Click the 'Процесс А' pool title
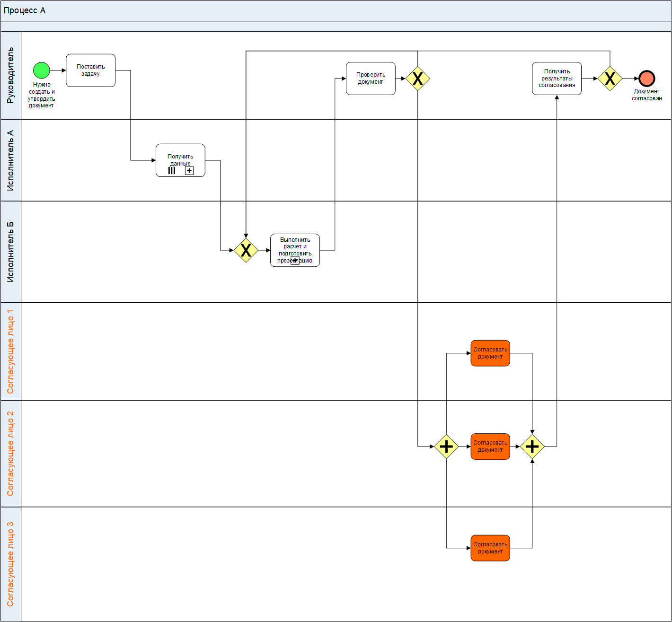This screenshot has height=622, width=672. tap(25, 10)
